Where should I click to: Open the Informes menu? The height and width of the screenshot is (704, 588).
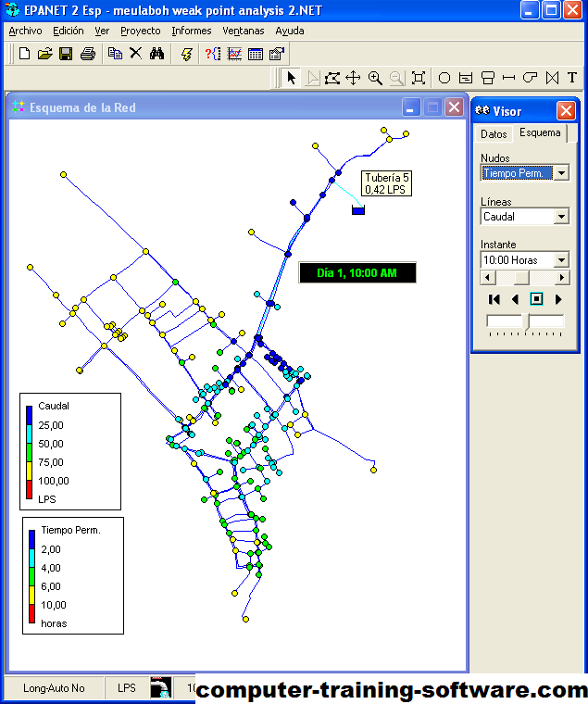click(191, 31)
